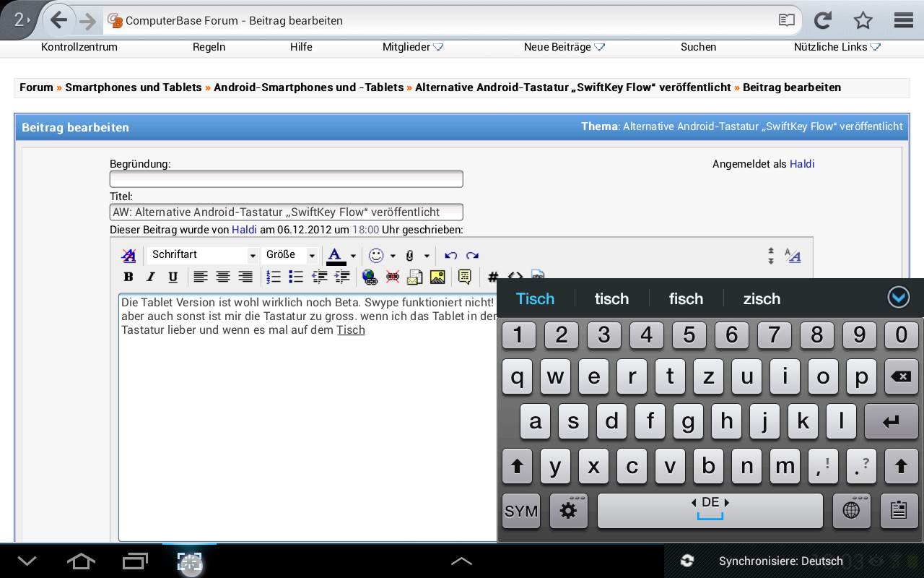Image resolution: width=924 pixels, height=578 pixels.
Task: Open Smartphones und Tablets breadcrumb
Action: [134, 87]
